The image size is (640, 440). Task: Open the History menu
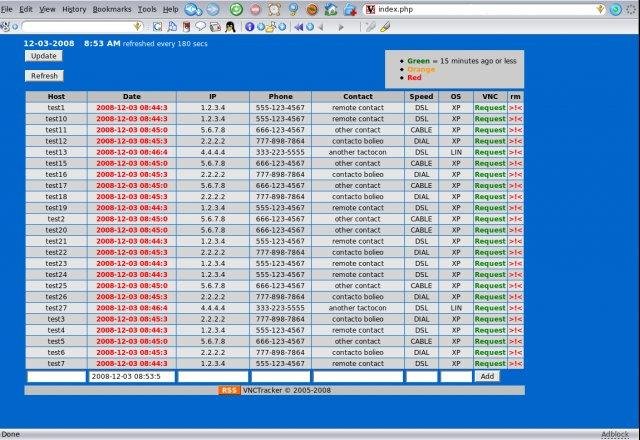tap(74, 9)
